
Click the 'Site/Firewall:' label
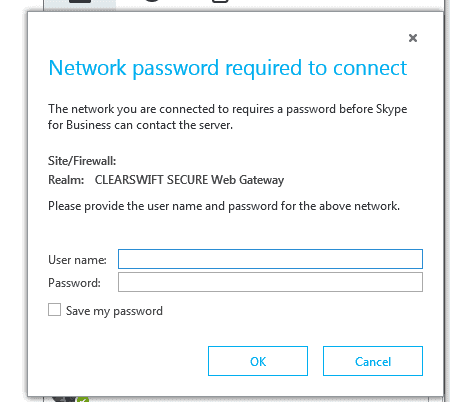pos(82,161)
